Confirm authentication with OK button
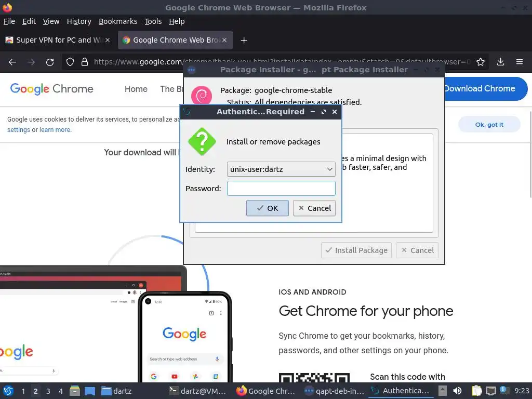The width and height of the screenshot is (532, 399). click(x=268, y=208)
